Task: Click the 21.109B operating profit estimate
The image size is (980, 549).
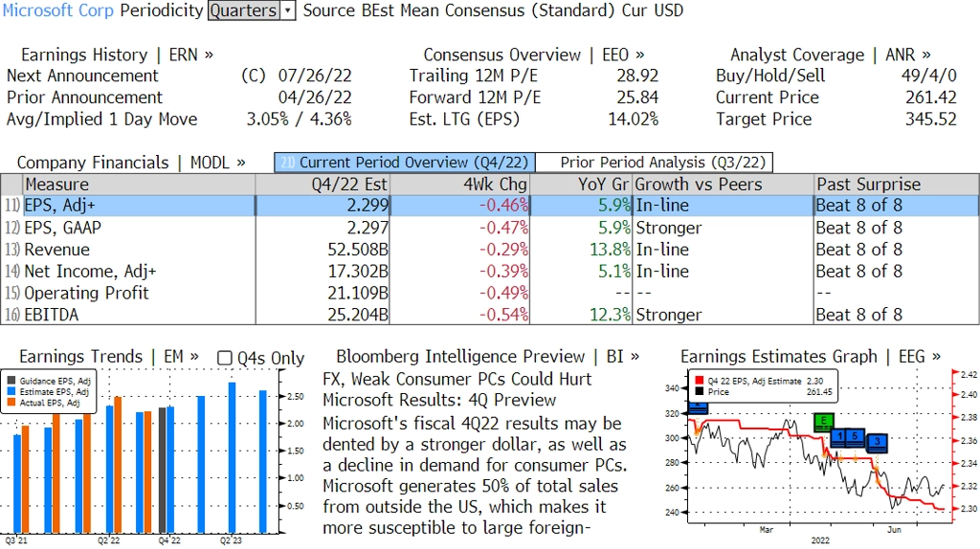Action: click(358, 293)
